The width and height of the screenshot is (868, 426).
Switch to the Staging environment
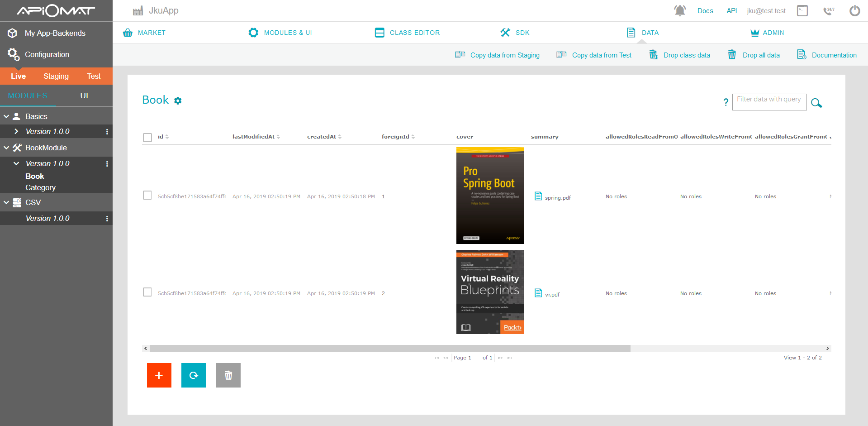coord(56,76)
